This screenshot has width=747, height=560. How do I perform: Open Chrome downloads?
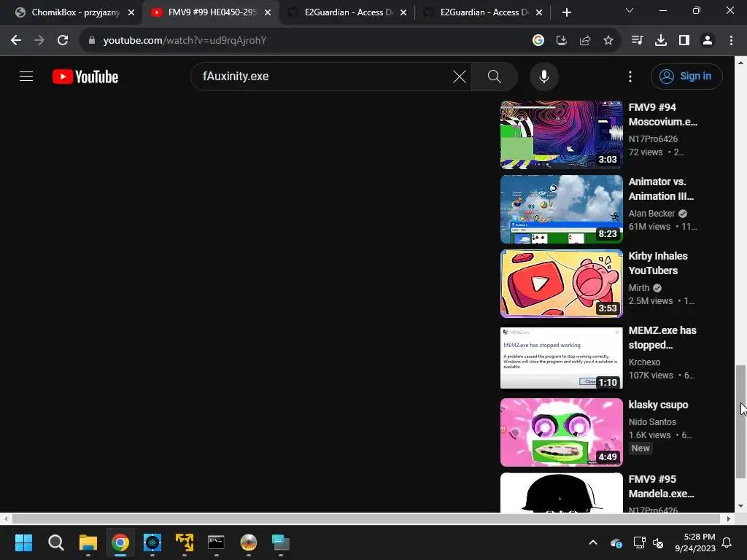tap(661, 41)
